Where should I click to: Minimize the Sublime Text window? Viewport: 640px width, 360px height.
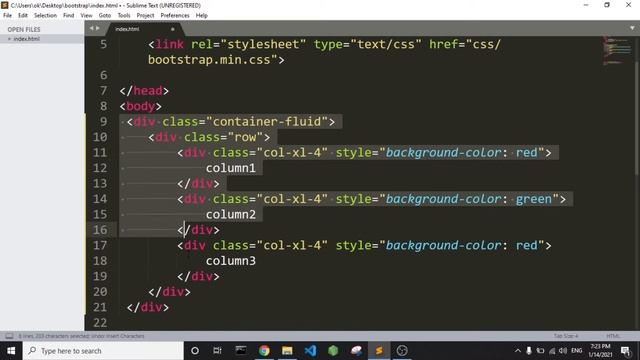point(586,5)
